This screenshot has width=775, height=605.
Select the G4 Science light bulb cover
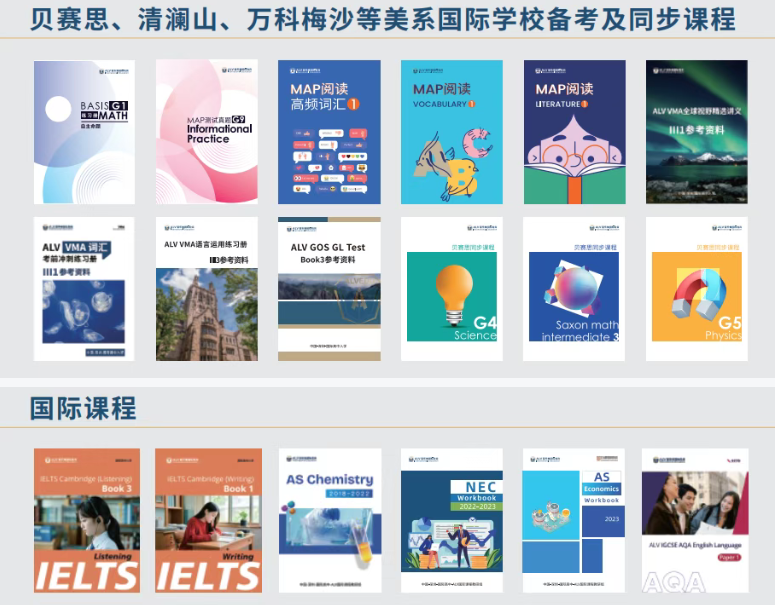[x=452, y=289]
